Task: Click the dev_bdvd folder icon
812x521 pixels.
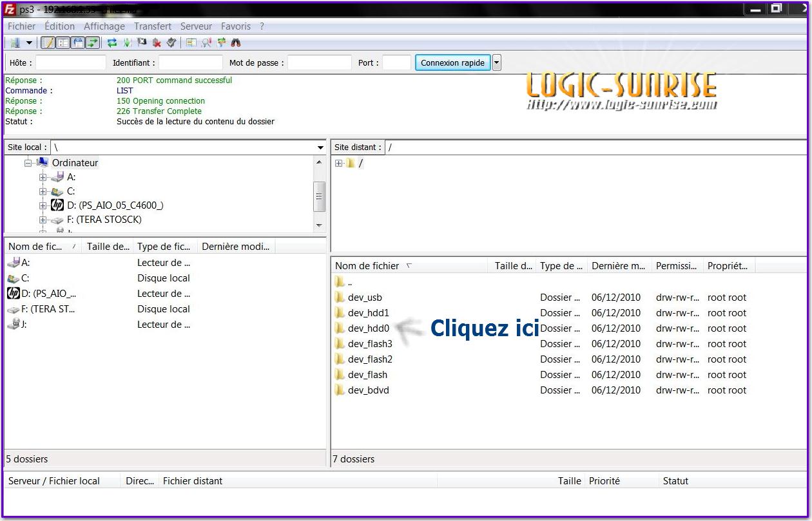Action: (x=340, y=390)
